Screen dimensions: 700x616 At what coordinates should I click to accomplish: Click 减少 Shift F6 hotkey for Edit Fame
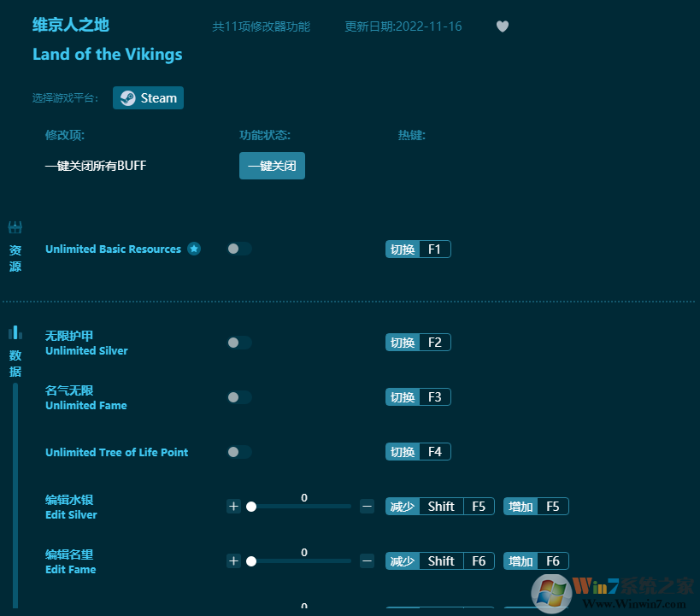pyautogui.click(x=439, y=561)
